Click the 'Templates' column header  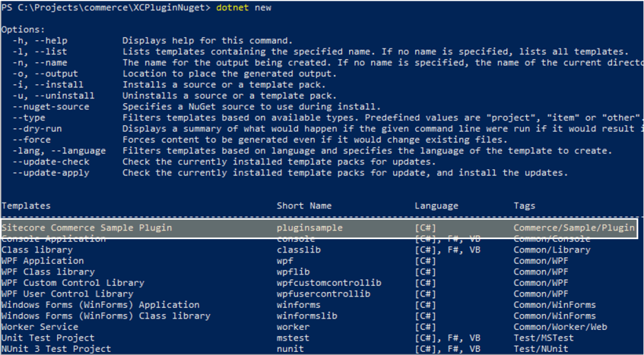point(26,206)
